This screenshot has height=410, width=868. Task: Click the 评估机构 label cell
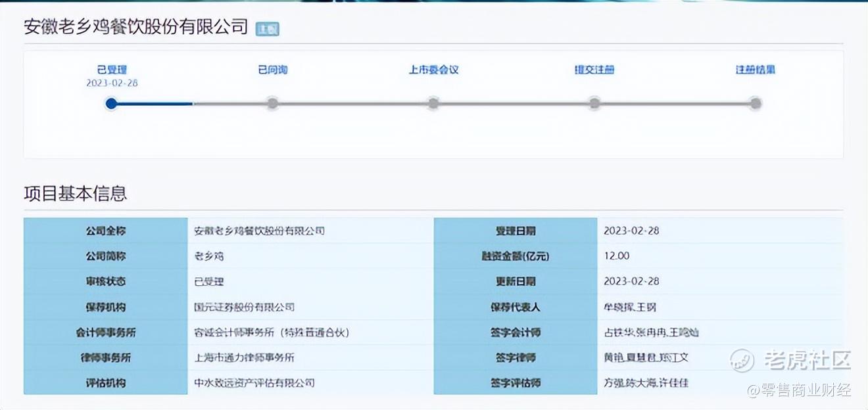106,382
